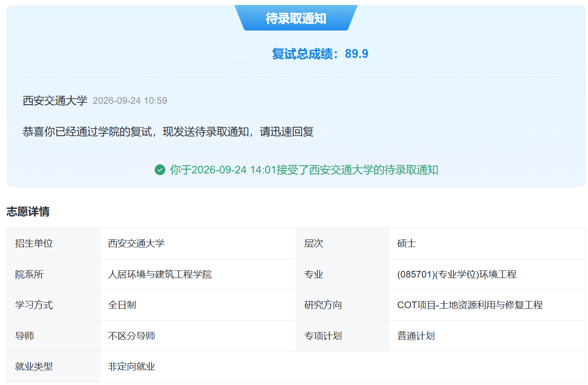Click the 非定向就业 value cell
The width and height of the screenshot is (588, 385).
coord(342,367)
